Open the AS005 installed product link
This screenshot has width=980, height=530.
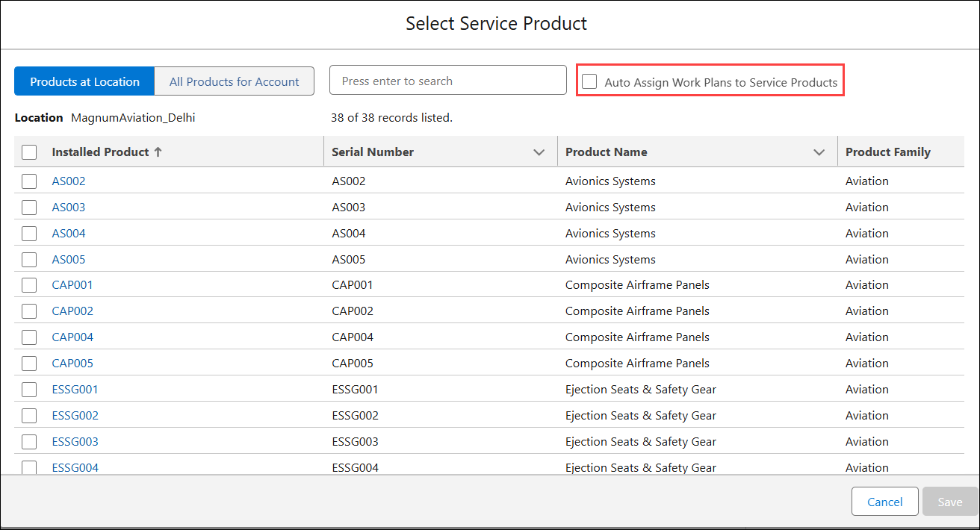69,259
